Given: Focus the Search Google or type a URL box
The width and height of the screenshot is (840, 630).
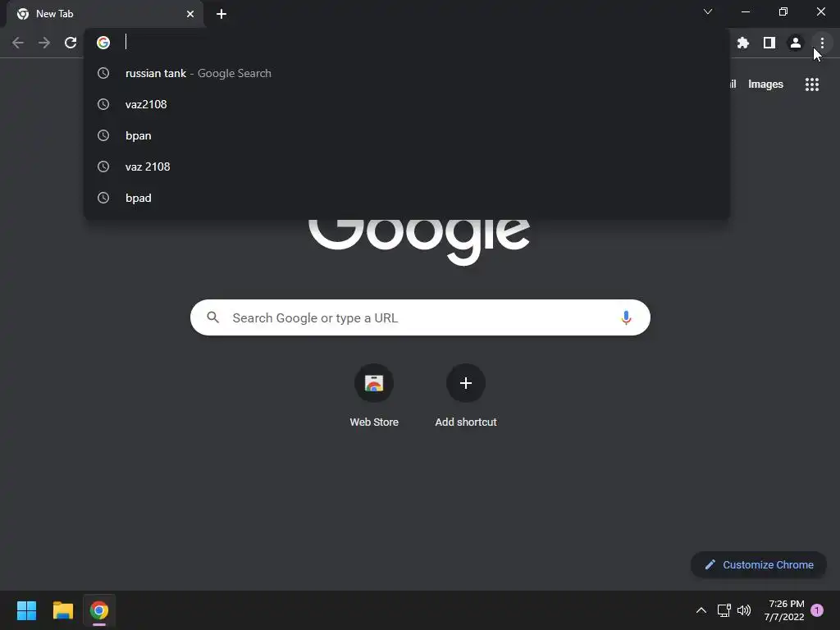Looking at the screenshot, I should click(x=420, y=317).
